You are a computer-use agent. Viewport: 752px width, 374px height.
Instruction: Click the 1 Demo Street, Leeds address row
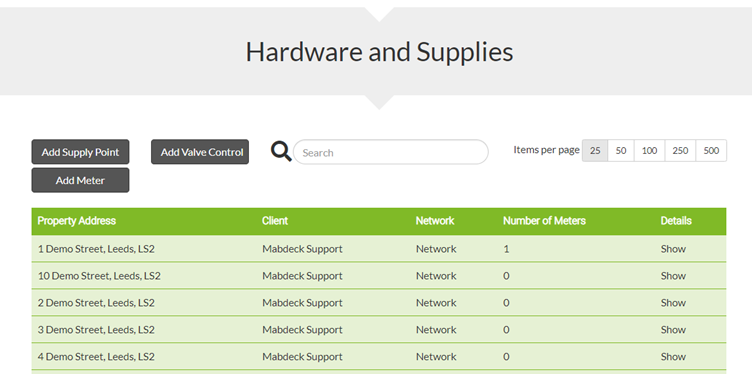pyautogui.click(x=379, y=249)
